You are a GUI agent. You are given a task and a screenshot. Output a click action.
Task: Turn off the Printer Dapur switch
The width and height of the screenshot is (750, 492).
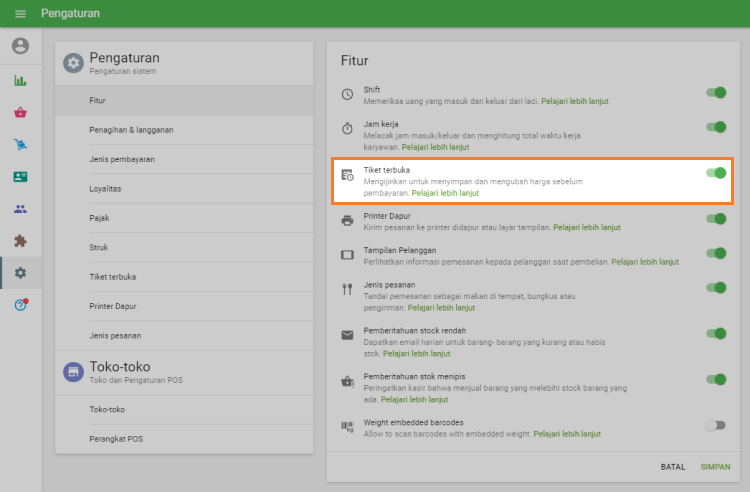tap(716, 219)
